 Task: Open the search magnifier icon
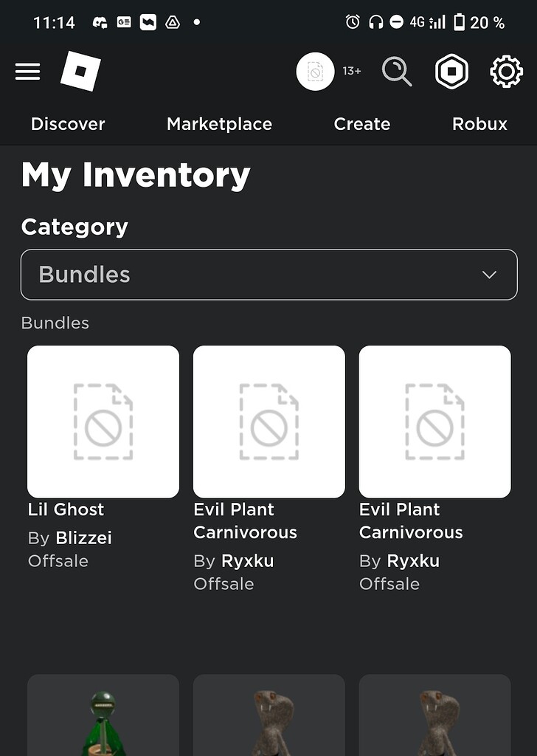(397, 72)
